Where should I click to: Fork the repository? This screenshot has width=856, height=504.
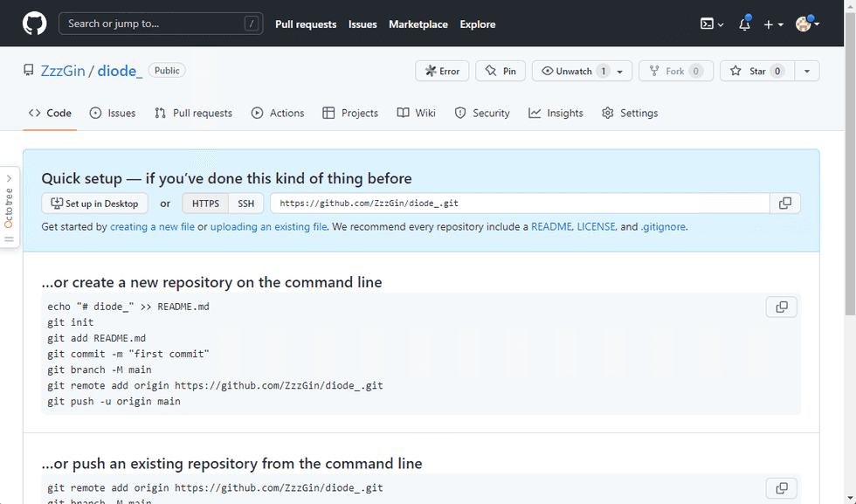pos(676,71)
